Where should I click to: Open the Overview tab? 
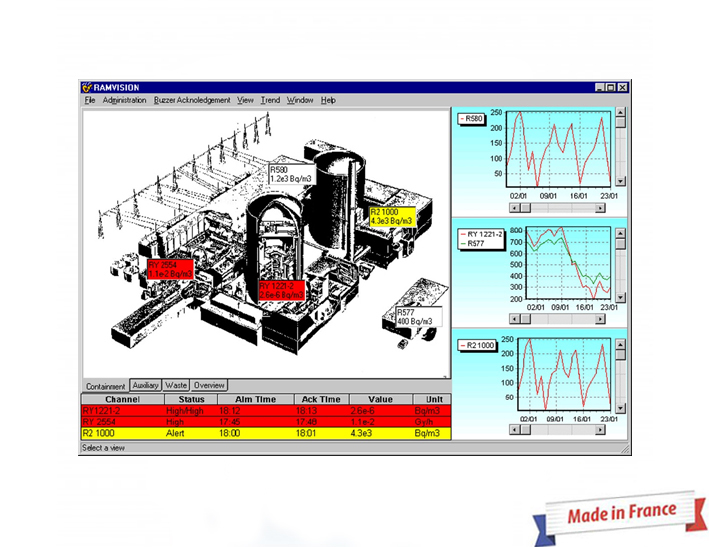coord(209,385)
